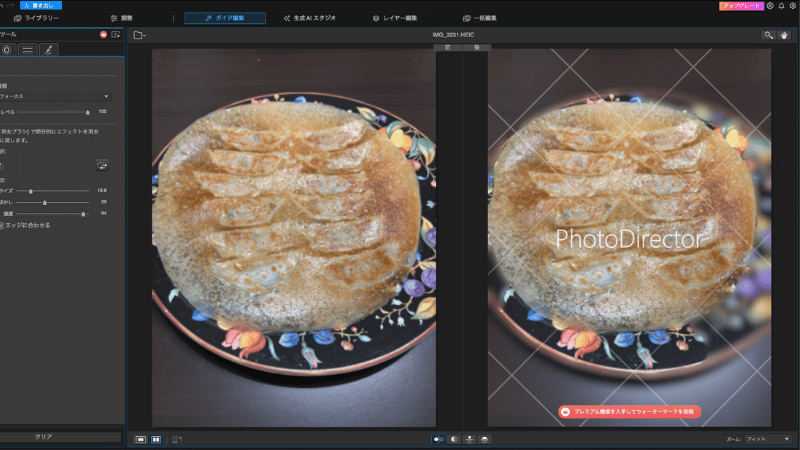
Task: Click the 強度 (Strength) slider handle
Action: [83, 214]
